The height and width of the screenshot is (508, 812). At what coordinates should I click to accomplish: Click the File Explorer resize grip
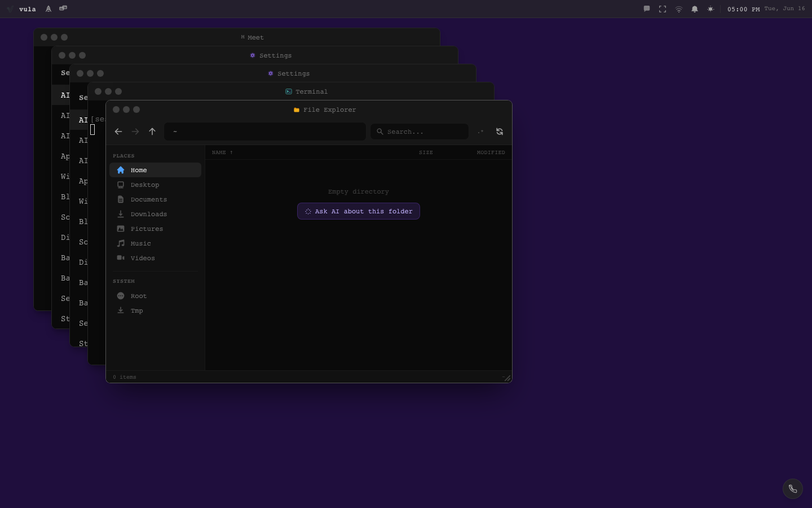point(507,378)
